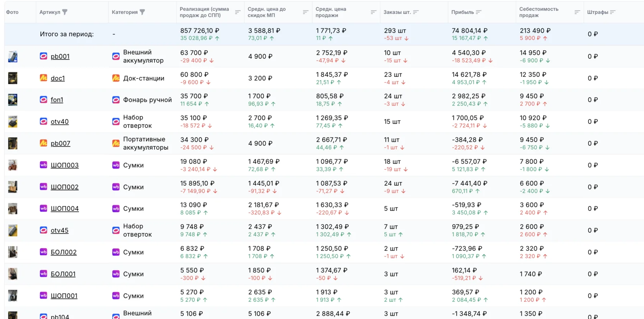Open article link doc1
Screen dimensions: 644x319
pyautogui.click(x=58, y=78)
